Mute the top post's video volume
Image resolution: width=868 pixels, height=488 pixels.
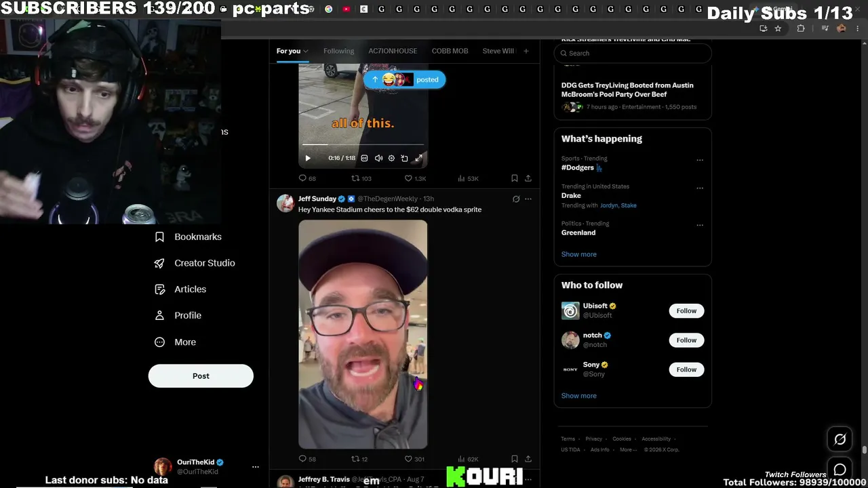pos(378,158)
